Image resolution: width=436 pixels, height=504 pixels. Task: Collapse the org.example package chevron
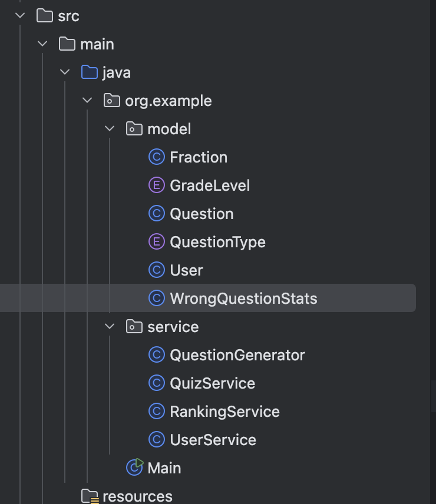[87, 101]
